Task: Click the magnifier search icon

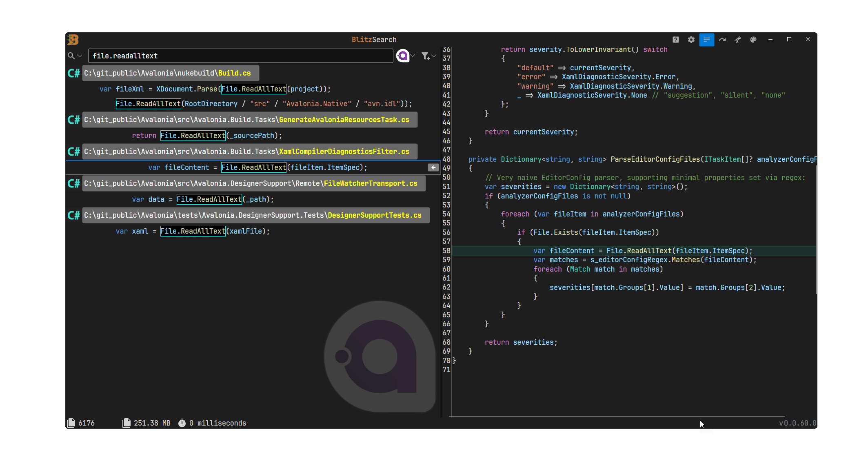Action: tap(71, 56)
